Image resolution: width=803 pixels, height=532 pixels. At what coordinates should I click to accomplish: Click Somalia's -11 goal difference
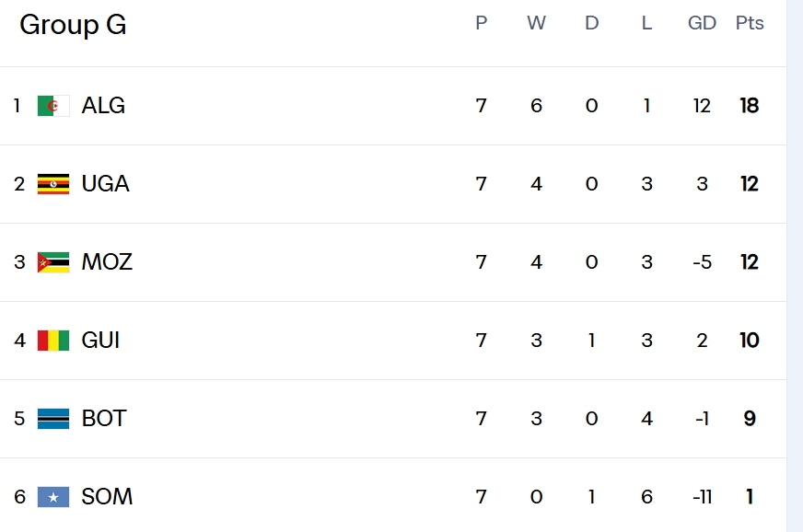point(702,497)
